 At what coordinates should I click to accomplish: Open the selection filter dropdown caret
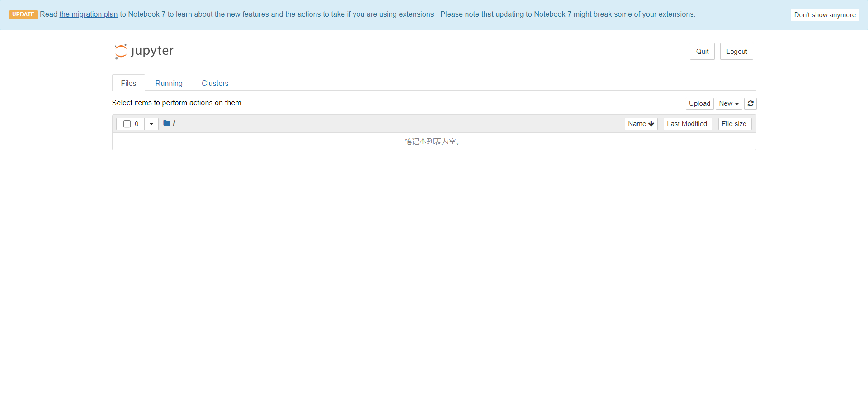coord(151,124)
